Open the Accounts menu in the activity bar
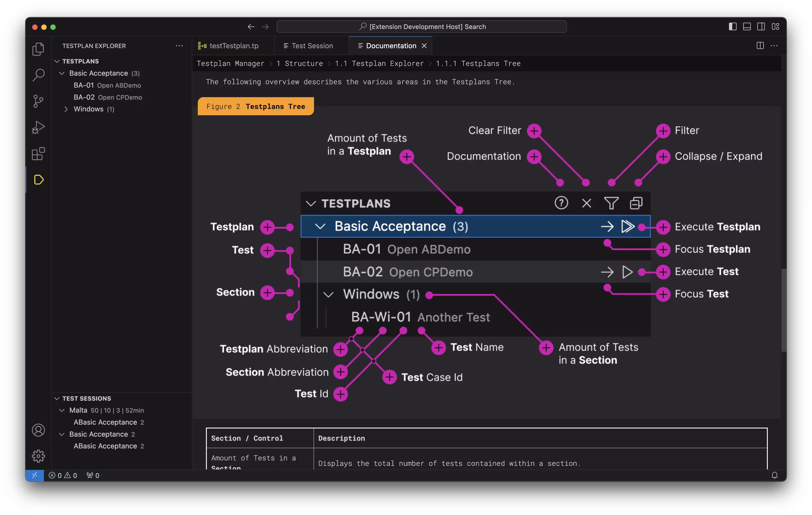 coord(38,430)
